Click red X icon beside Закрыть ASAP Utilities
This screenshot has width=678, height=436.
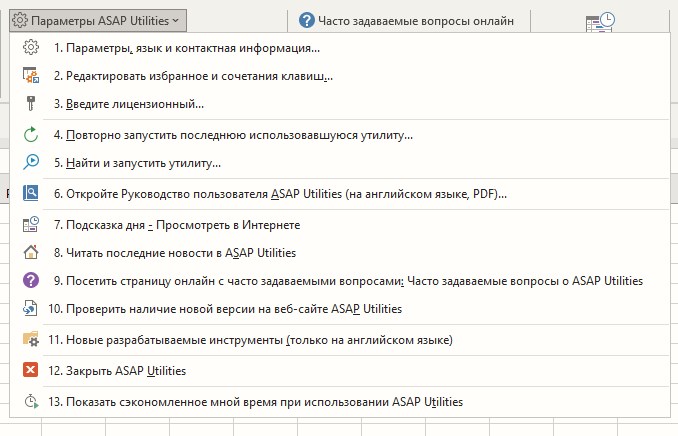(31, 370)
